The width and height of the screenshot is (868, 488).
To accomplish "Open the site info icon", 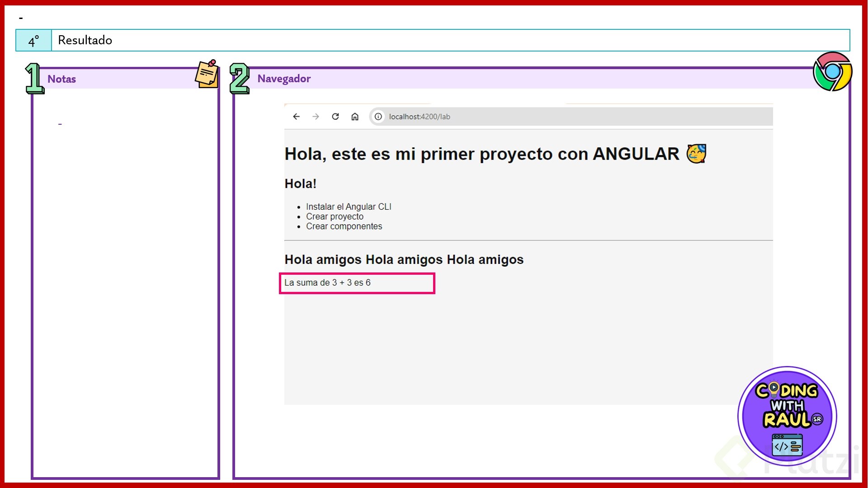I will pyautogui.click(x=378, y=117).
